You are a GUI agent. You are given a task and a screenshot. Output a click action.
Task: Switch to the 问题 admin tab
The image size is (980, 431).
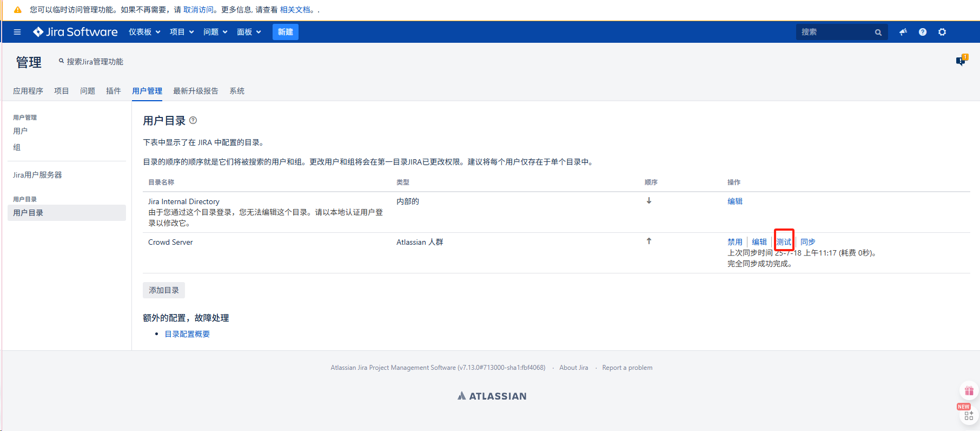click(x=88, y=91)
